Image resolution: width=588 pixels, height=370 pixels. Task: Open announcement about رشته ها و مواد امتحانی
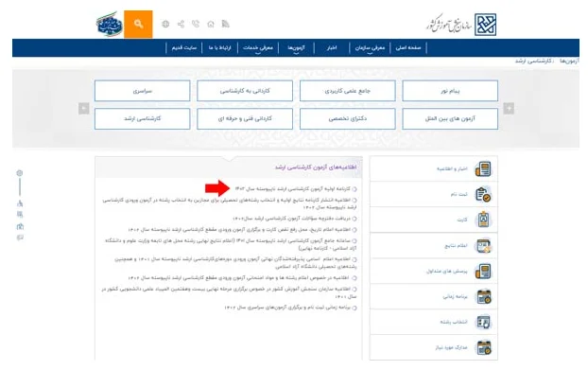pos(239,278)
